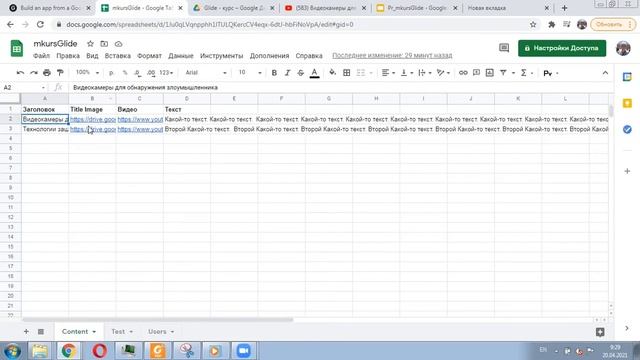640x360 pixels.
Task: Open Arial font family dropdown
Action: tap(206, 73)
